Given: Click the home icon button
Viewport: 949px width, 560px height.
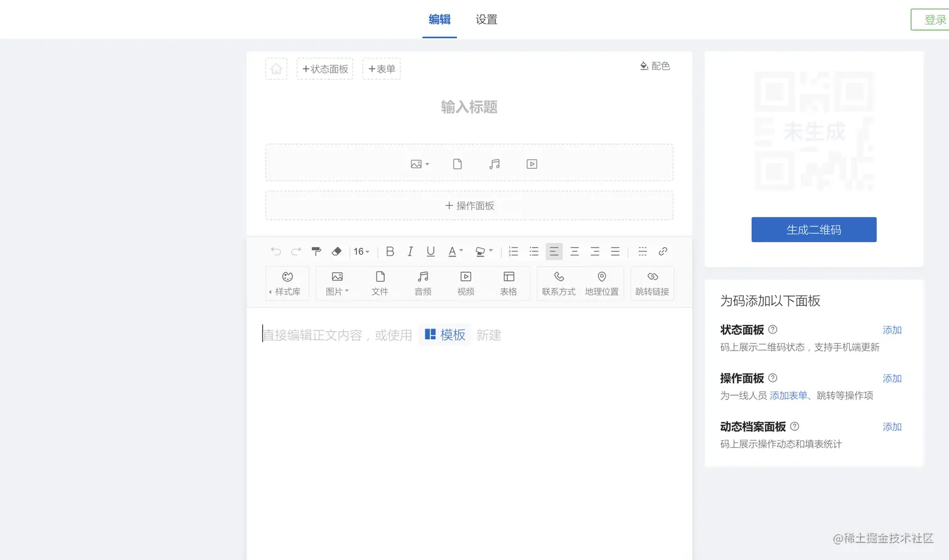Looking at the screenshot, I should click(276, 69).
